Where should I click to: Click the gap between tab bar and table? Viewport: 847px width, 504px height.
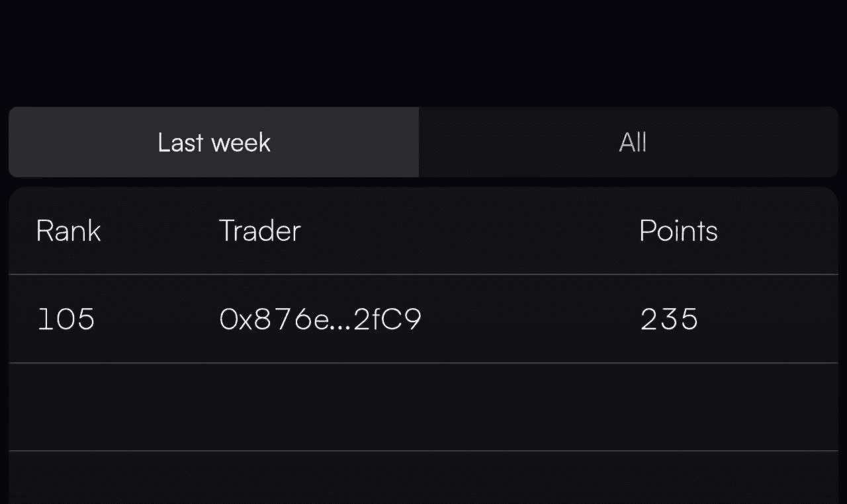point(423,182)
